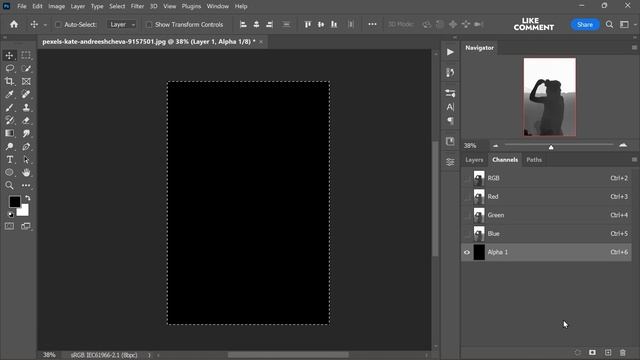
Task: Select the Hand tool
Action: pos(26,172)
